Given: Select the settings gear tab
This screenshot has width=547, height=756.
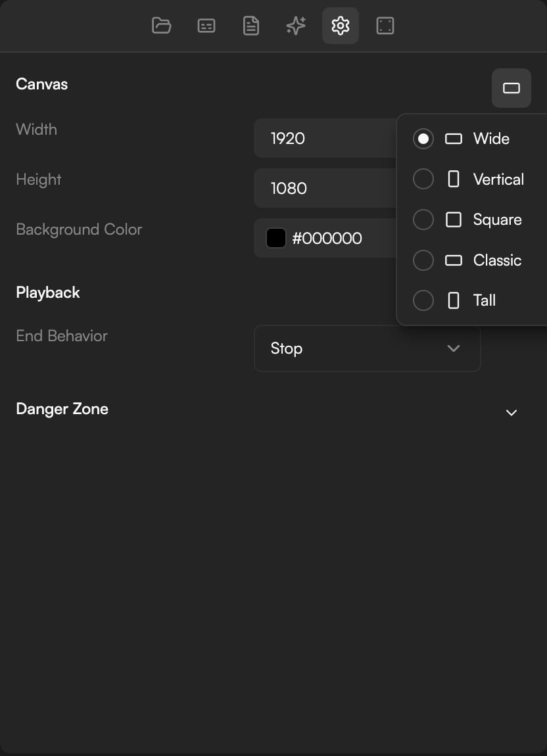Looking at the screenshot, I should (341, 26).
